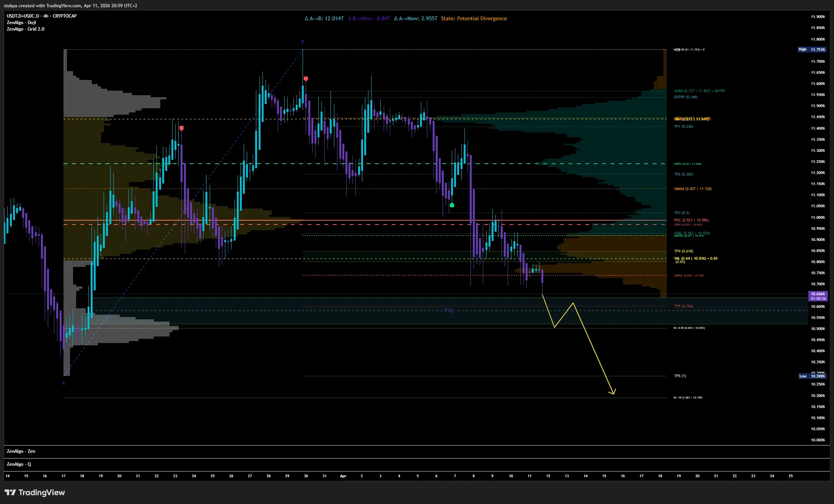
Task: Click the red POC (0.523 | 10.986) label
Action: (691, 220)
